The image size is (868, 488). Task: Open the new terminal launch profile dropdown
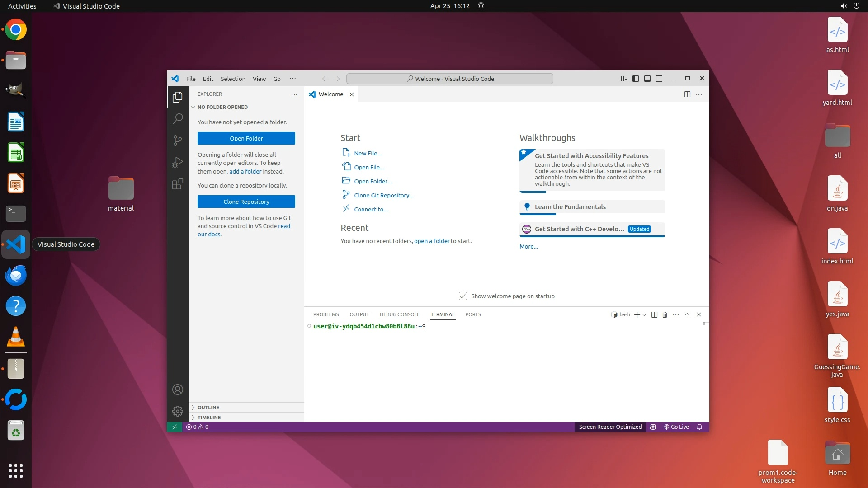click(x=644, y=315)
